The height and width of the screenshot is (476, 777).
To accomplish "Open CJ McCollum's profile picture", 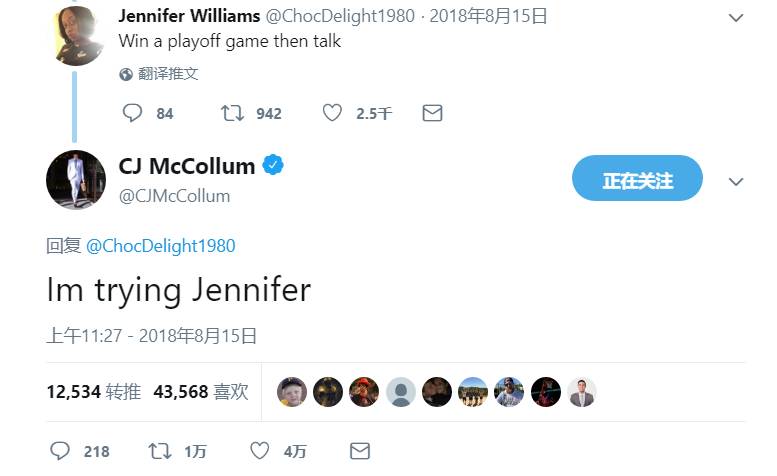I will point(76,180).
